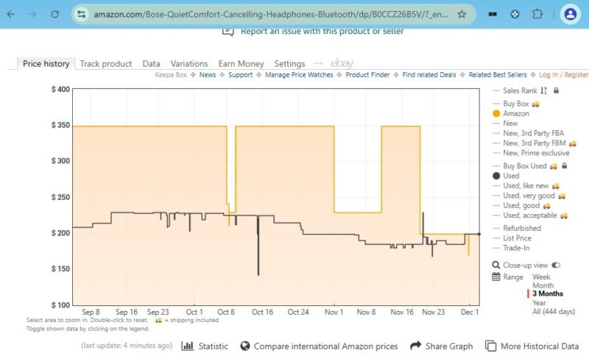The image size is (589, 364).
Task: Click Log in / Register link
Action: point(564,75)
